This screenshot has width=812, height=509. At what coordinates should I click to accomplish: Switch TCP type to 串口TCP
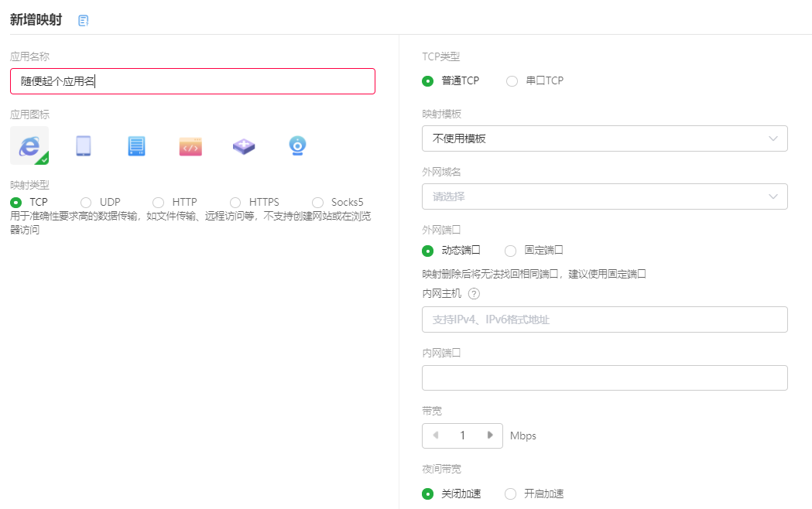512,81
